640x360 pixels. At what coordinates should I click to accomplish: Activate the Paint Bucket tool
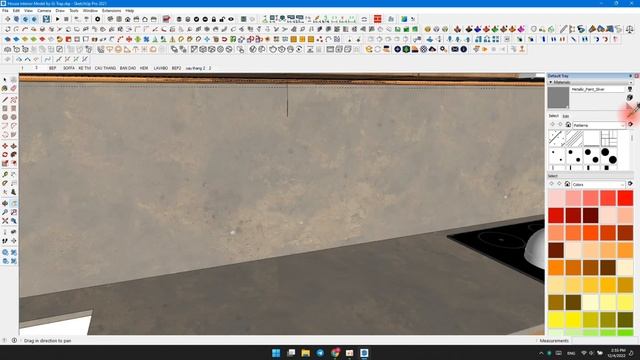point(5,89)
